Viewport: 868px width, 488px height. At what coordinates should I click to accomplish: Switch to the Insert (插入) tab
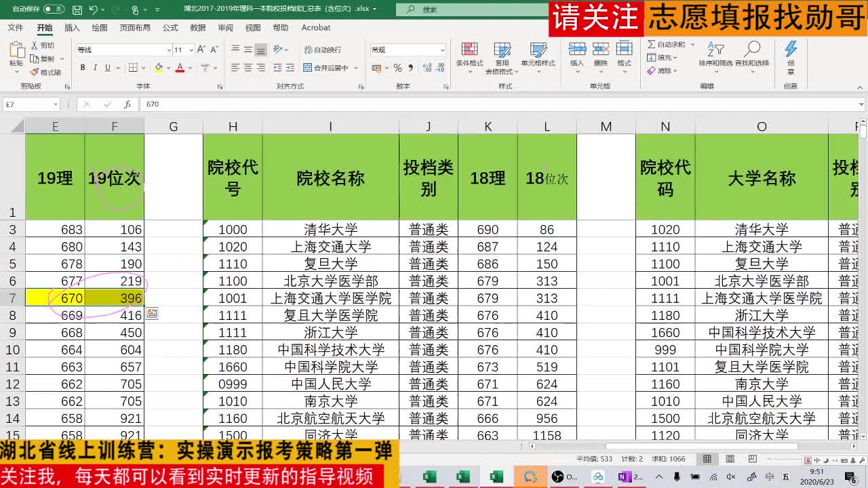72,28
